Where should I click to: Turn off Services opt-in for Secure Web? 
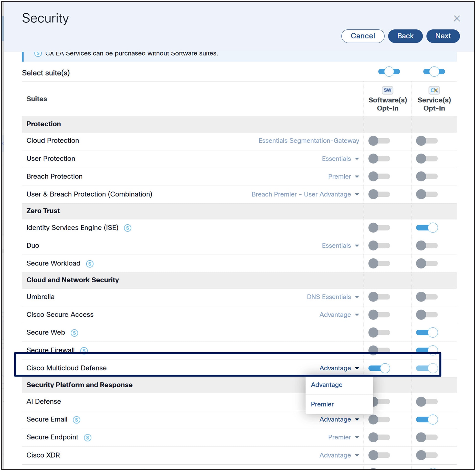[x=427, y=332]
